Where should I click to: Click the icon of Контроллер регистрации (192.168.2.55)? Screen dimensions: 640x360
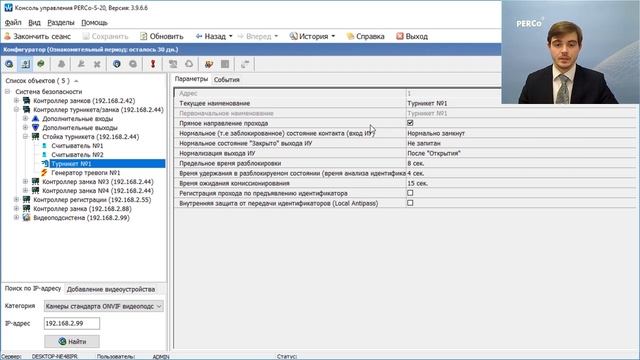coord(27,200)
